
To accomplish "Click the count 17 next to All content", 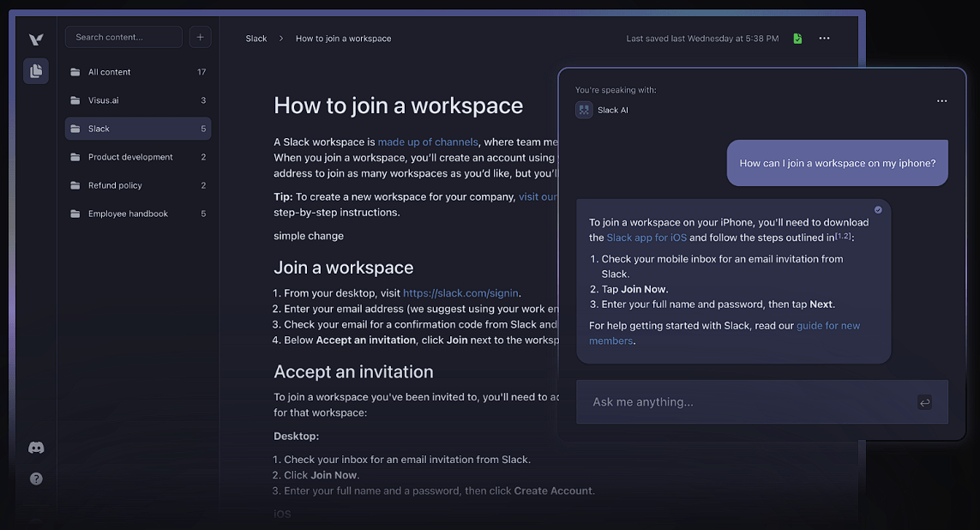I will [x=201, y=72].
